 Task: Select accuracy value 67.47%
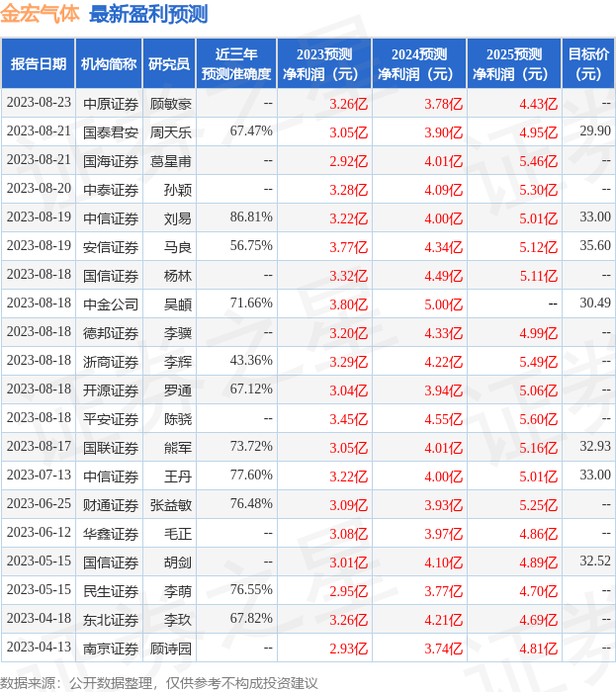(x=251, y=131)
